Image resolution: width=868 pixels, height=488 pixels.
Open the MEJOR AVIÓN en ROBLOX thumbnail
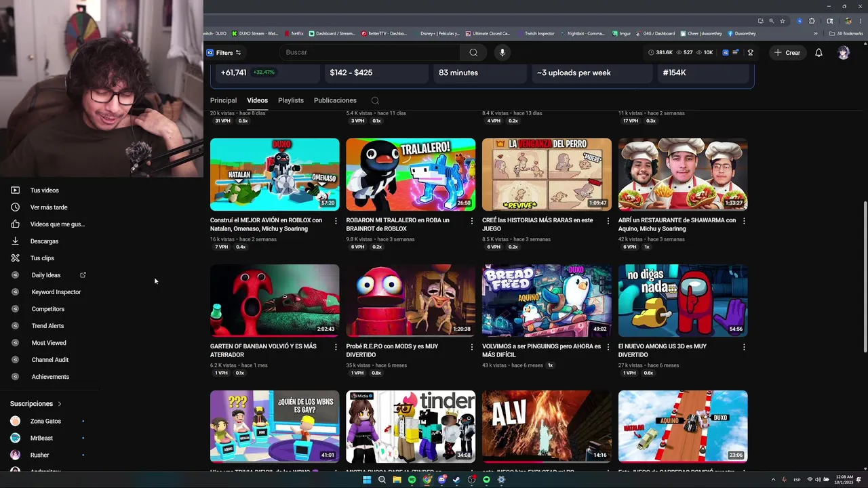[x=275, y=175]
